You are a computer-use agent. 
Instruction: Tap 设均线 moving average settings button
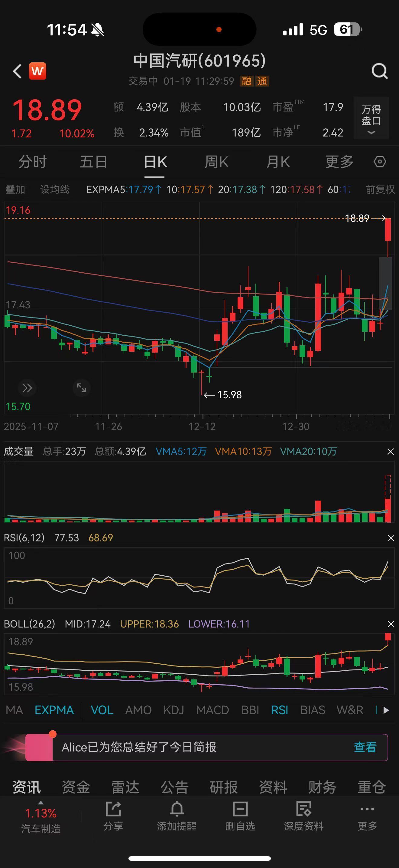(x=55, y=189)
